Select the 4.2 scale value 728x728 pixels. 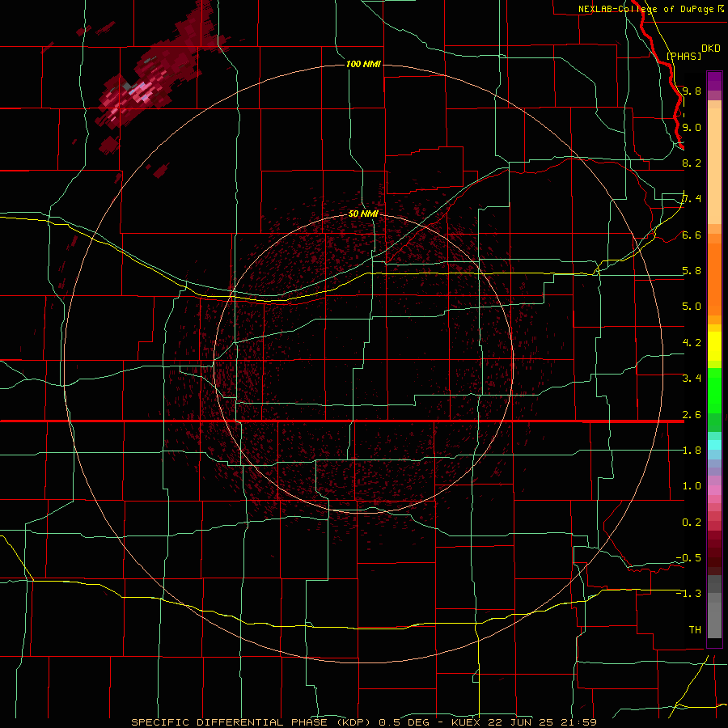pos(692,343)
